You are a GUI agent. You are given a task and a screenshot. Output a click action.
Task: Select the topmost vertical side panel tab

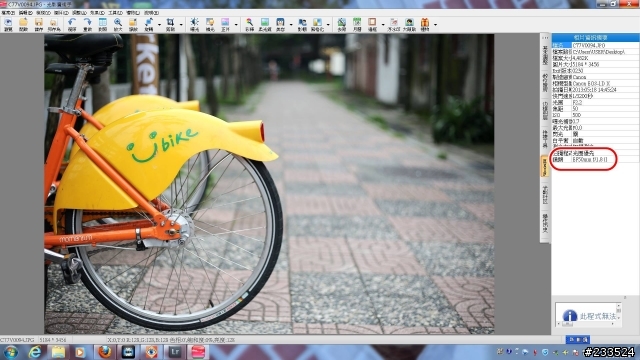544,55
